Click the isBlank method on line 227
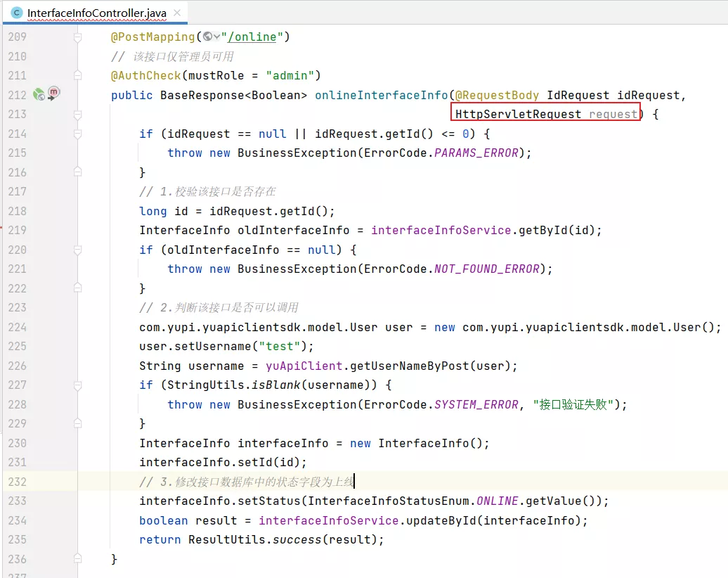Image resolution: width=728 pixels, height=578 pixels. (275, 385)
